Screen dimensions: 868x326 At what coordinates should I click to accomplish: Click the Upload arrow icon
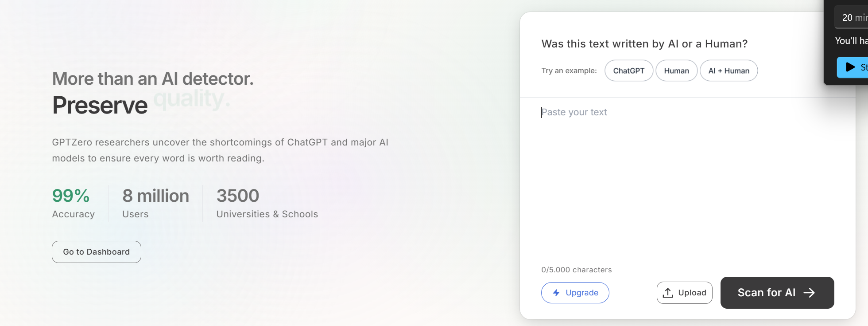click(x=668, y=293)
